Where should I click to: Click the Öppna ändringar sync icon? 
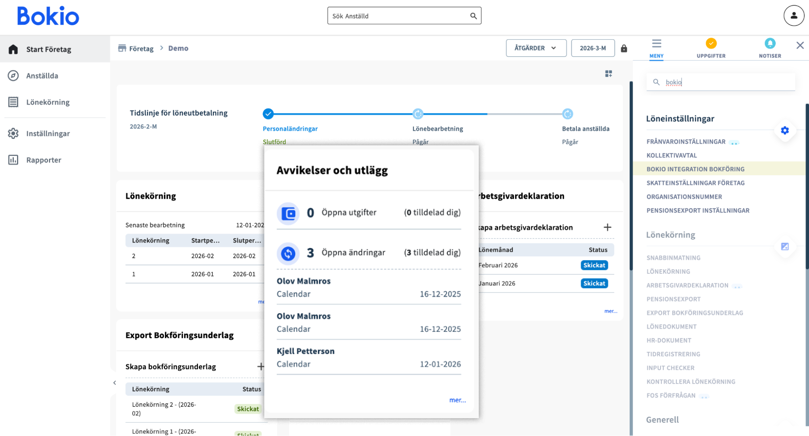click(x=288, y=253)
